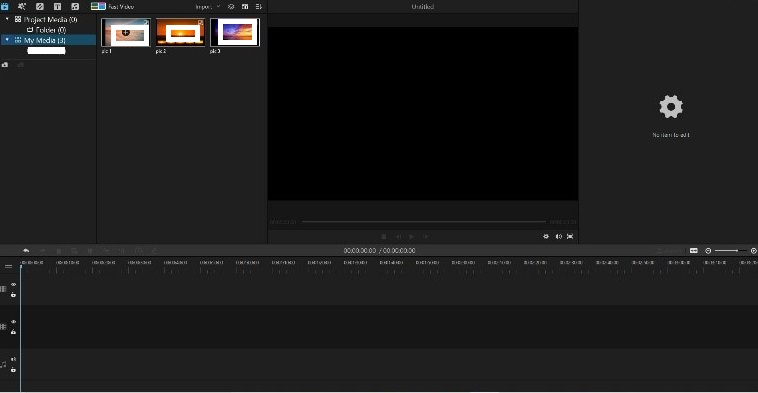
Task: Select the pic 2 thumbnail
Action: (180, 32)
